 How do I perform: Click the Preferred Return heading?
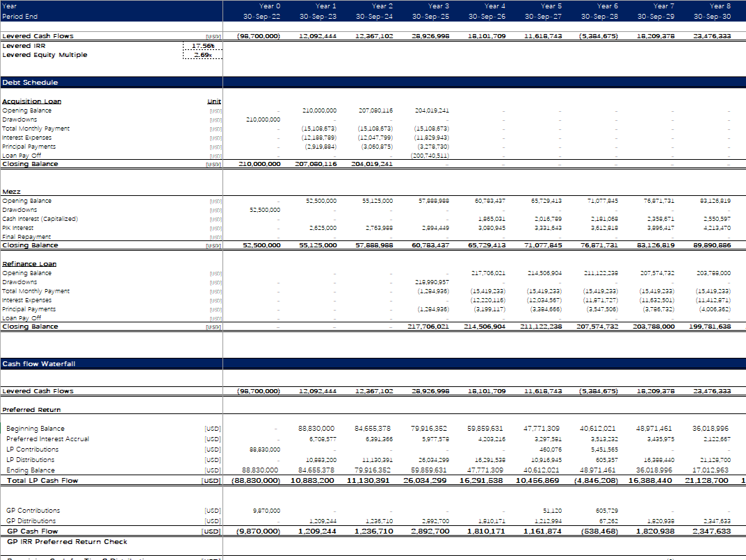tap(31, 410)
